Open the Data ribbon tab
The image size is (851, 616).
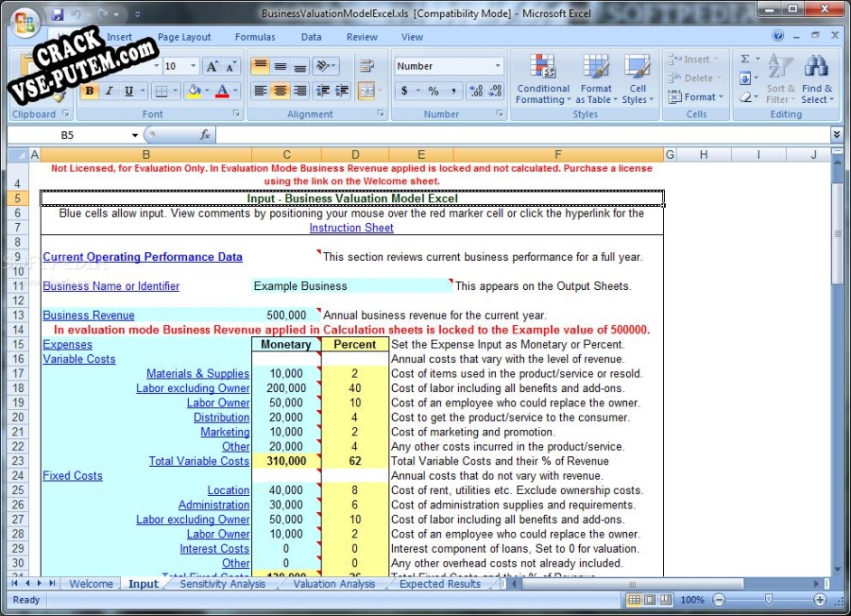(311, 37)
